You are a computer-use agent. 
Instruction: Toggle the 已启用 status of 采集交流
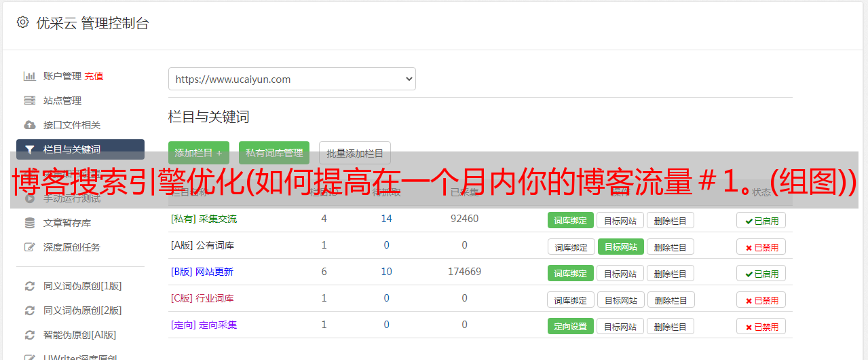click(761, 220)
